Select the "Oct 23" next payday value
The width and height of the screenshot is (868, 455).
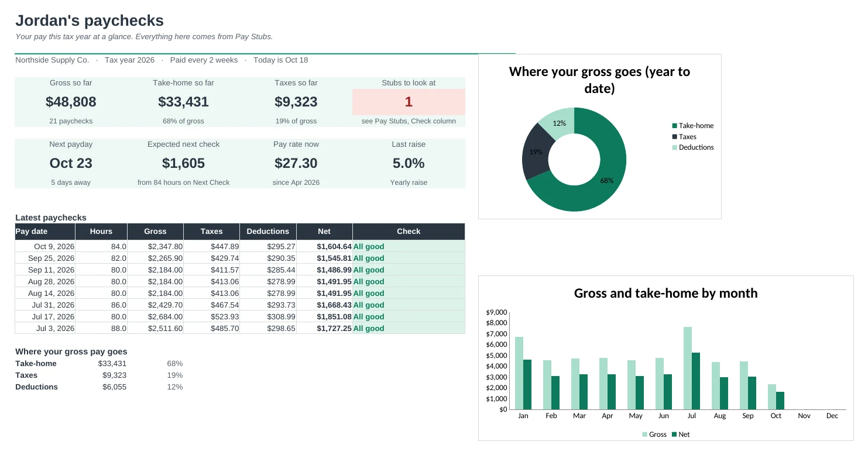(x=71, y=163)
